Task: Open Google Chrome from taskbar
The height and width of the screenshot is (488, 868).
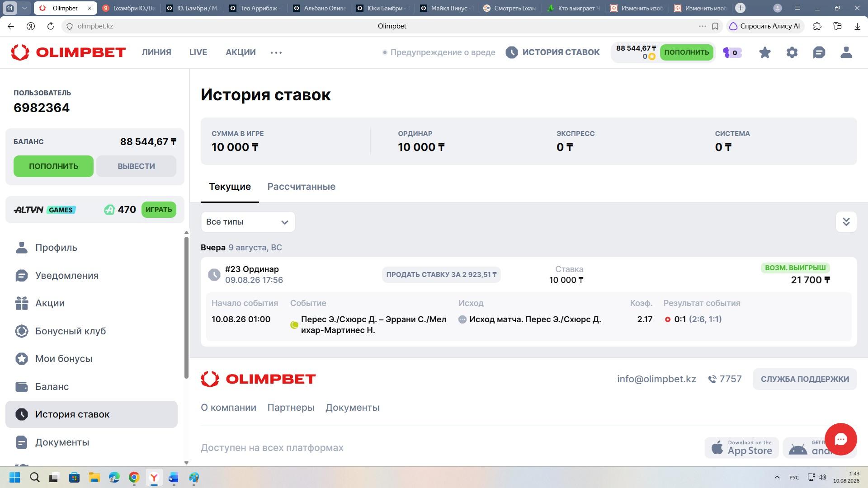Action: tap(134, 478)
